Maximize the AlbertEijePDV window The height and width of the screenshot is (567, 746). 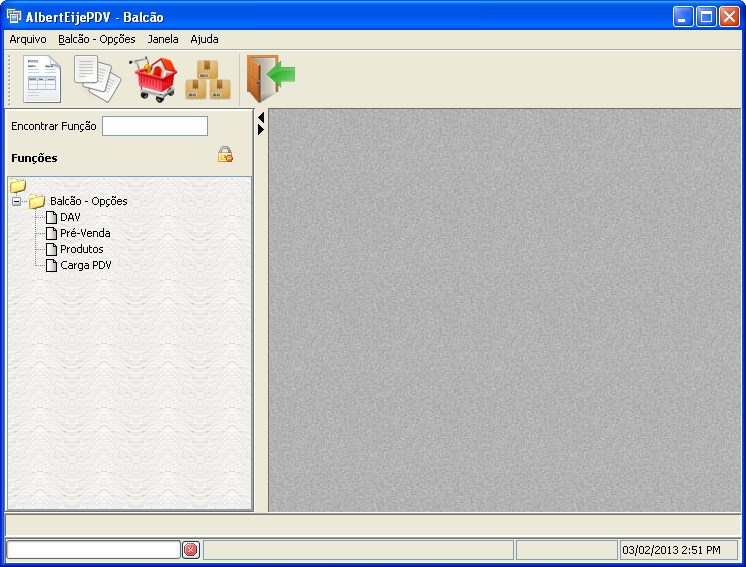pos(707,17)
